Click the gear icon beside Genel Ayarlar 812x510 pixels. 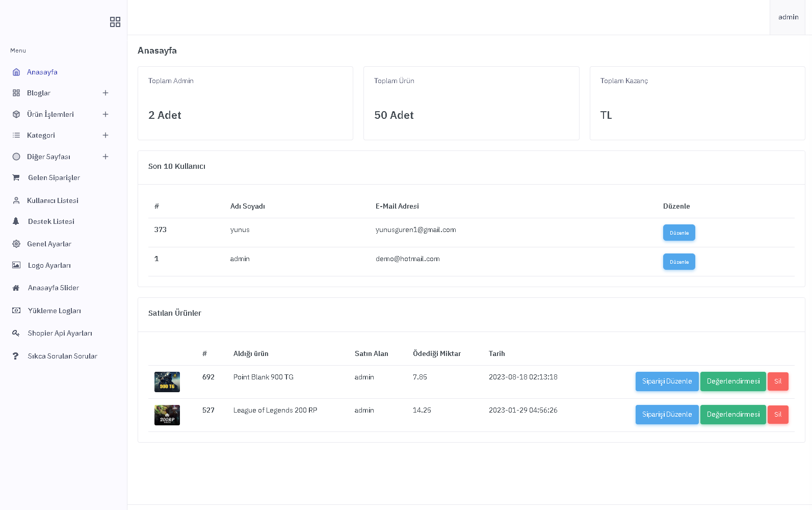click(16, 244)
